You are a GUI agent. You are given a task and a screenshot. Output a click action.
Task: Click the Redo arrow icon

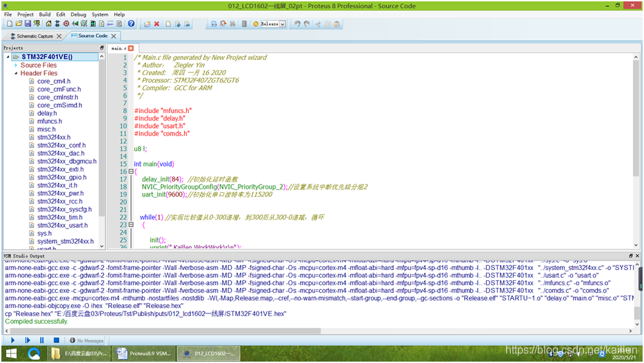(307, 24)
